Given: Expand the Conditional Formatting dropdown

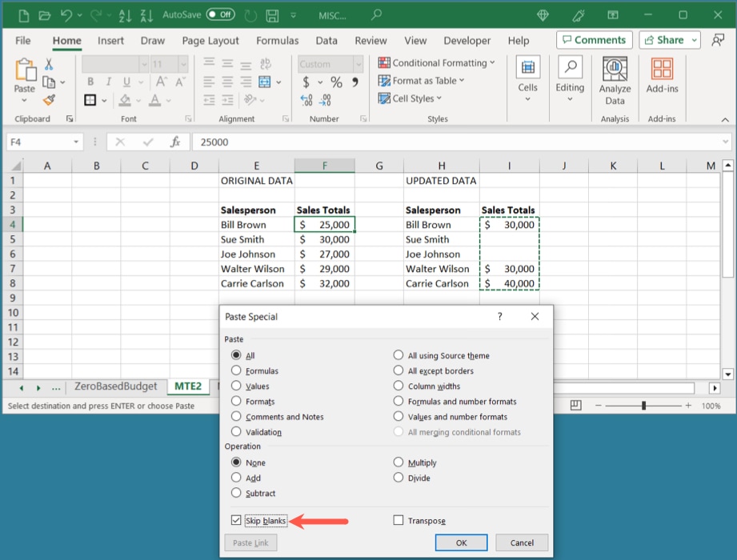Looking at the screenshot, I should click(437, 62).
